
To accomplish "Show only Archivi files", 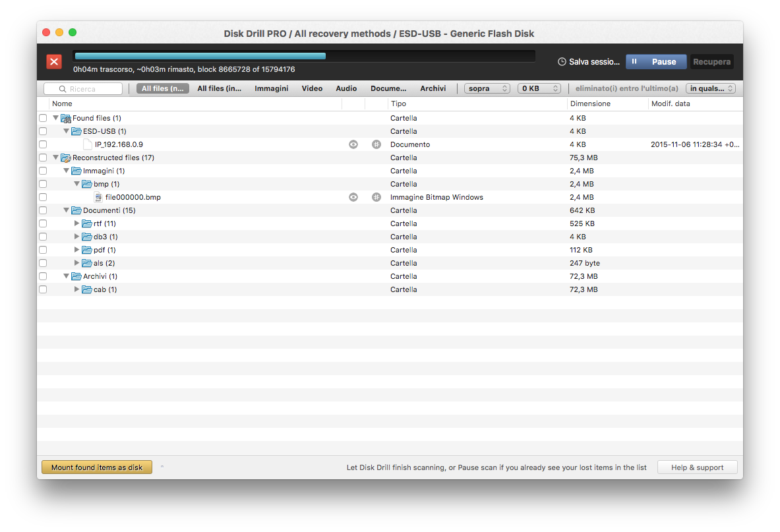I will tap(433, 88).
